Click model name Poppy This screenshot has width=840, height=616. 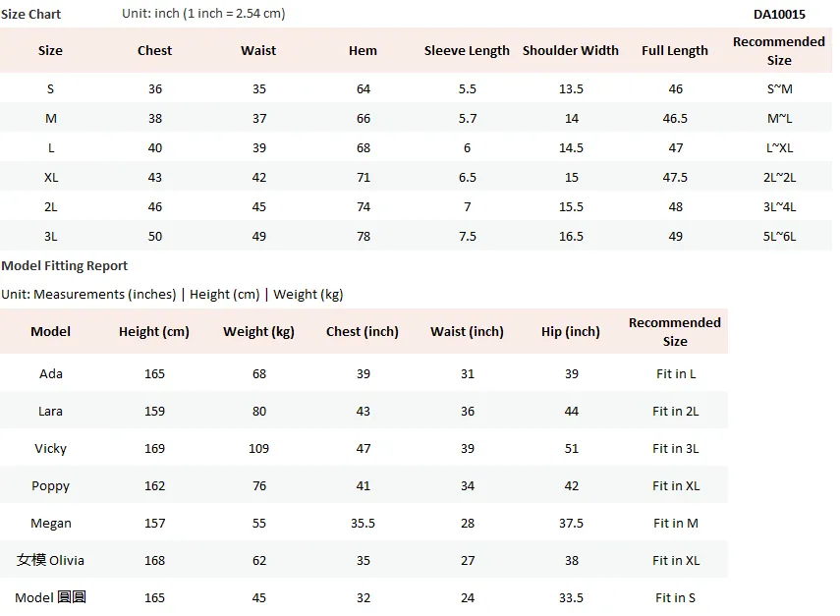click(x=51, y=486)
